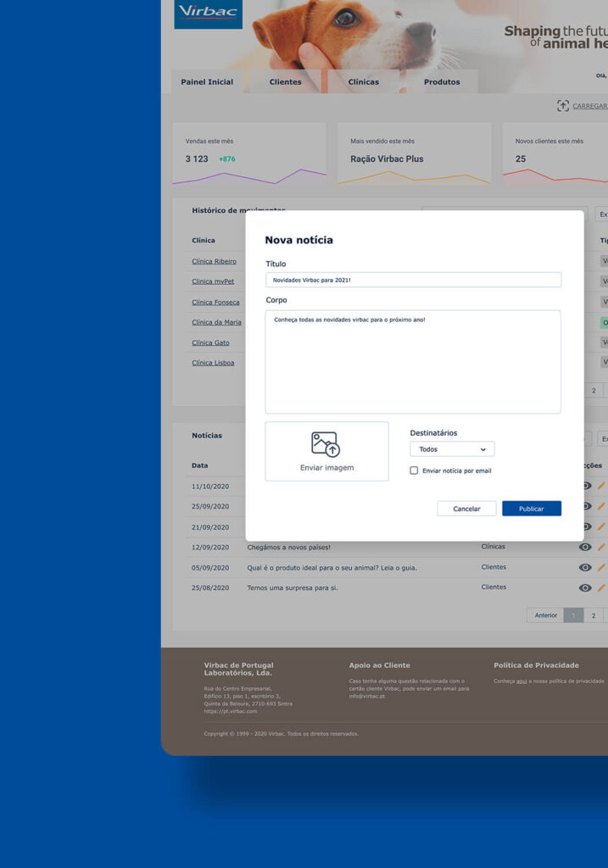This screenshot has height=868, width=608.
Task: Click the Corpo text area
Action: pyautogui.click(x=413, y=362)
